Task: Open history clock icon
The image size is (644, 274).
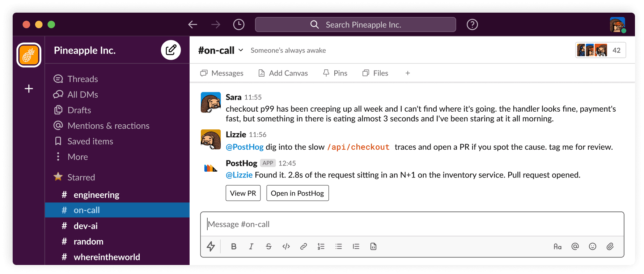Action: pos(239,25)
